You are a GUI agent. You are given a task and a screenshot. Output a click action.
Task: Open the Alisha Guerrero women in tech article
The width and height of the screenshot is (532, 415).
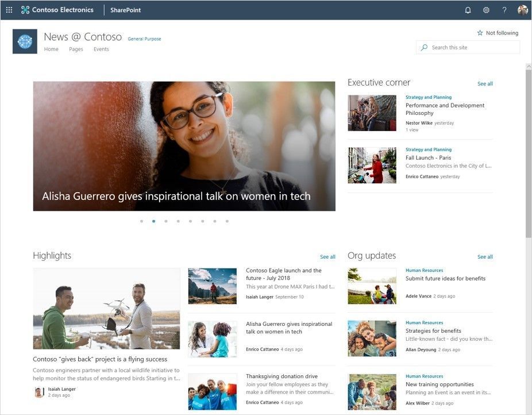pyautogui.click(x=290, y=328)
